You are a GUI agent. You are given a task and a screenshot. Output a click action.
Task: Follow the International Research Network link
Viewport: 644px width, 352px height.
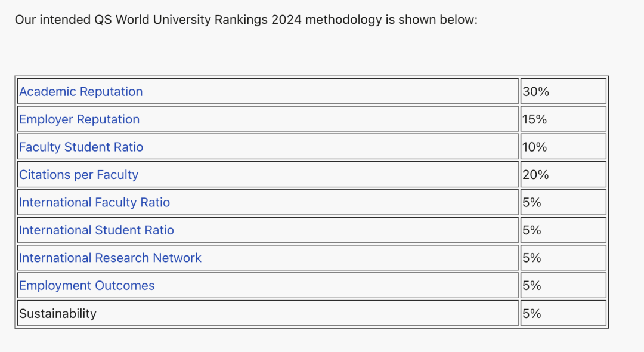110,258
